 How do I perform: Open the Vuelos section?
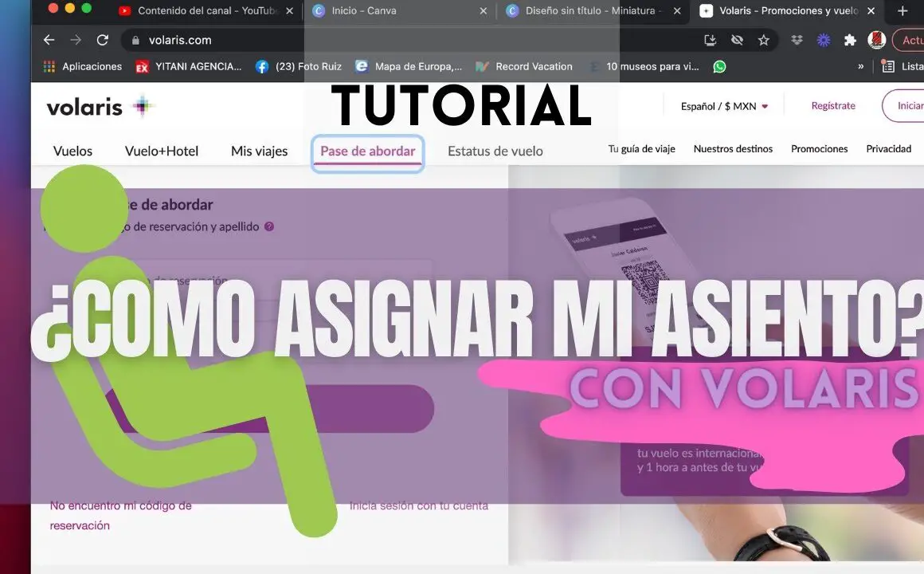click(x=73, y=151)
